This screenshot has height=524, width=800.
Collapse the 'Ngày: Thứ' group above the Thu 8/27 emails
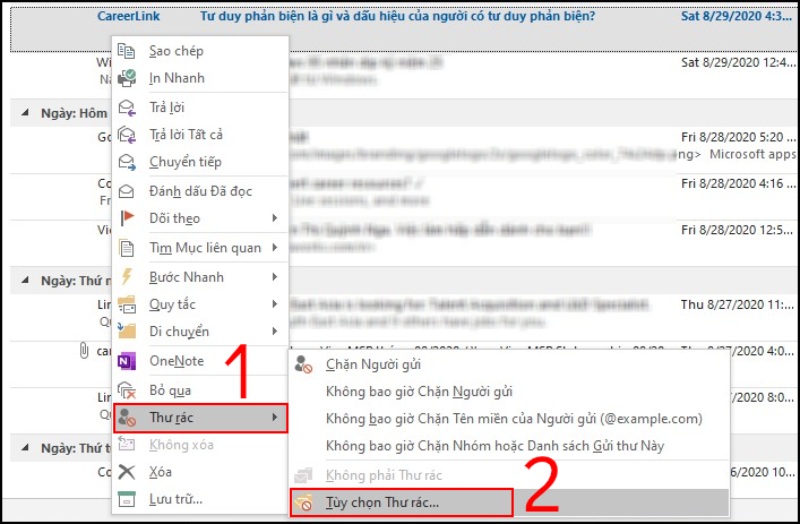(25, 280)
